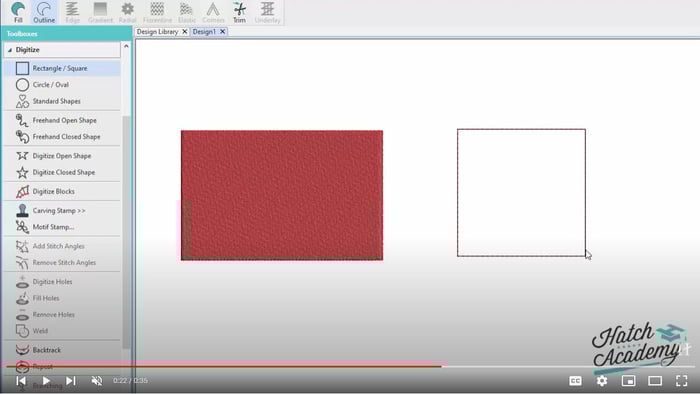This screenshot has height=394, width=700.
Task: Select the red filled rectangle object
Action: click(x=282, y=195)
